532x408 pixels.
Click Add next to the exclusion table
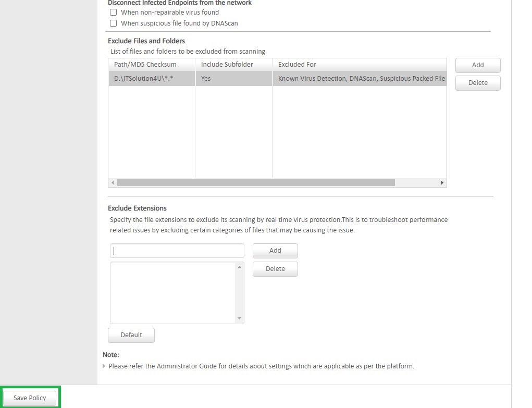pos(477,65)
